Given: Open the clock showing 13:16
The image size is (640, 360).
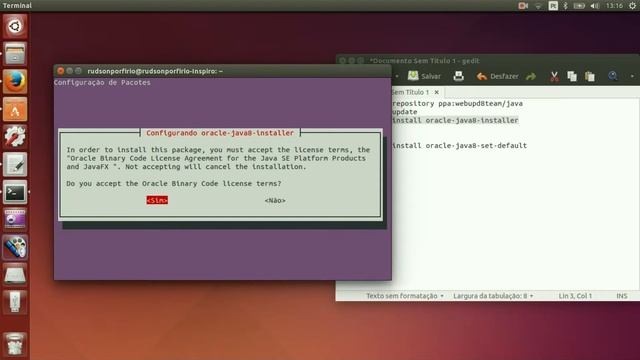Looking at the screenshot, I should [x=614, y=6].
